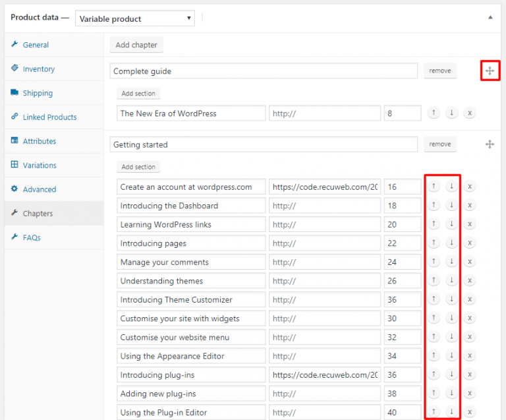
Task: Collapse the Product data panel
Action: (490, 18)
